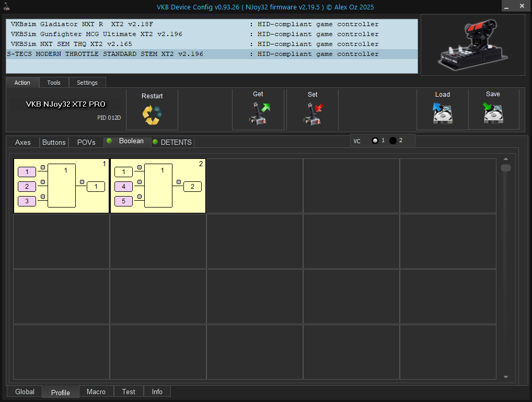This screenshot has height=402, width=532.
Task: Toggle output inverter in cell 1
Action: click(x=82, y=182)
